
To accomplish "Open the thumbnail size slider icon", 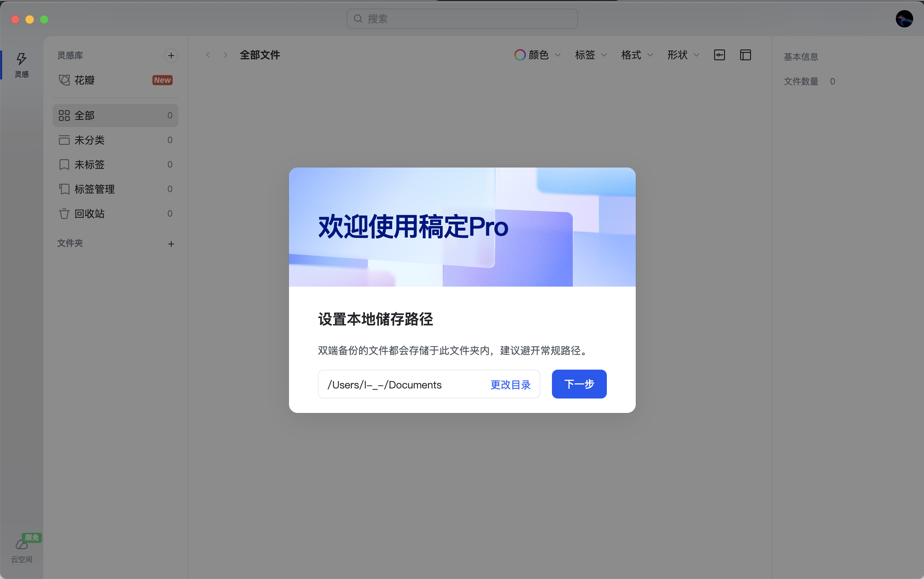I will tap(720, 55).
